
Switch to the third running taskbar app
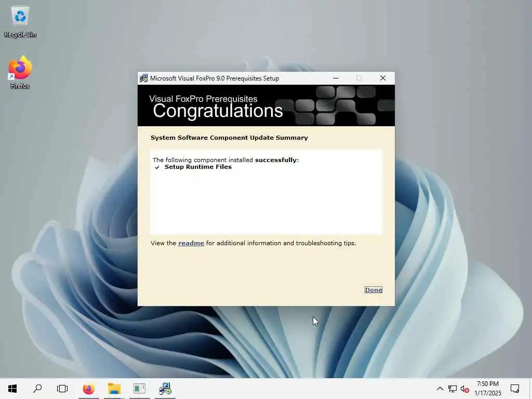coord(139,389)
